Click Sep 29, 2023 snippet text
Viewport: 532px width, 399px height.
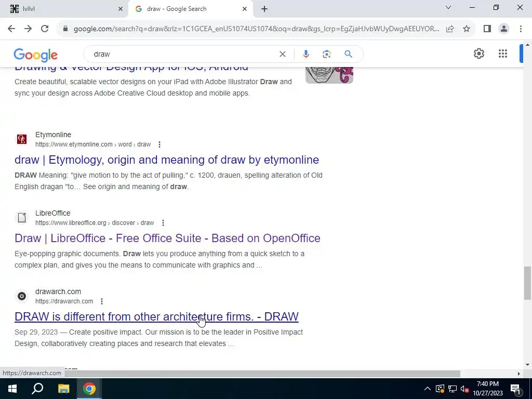click(x=36, y=332)
